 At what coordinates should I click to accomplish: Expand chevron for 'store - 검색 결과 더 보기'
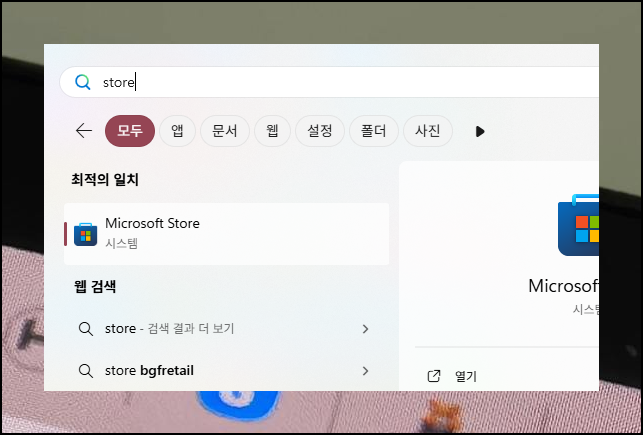pos(365,329)
